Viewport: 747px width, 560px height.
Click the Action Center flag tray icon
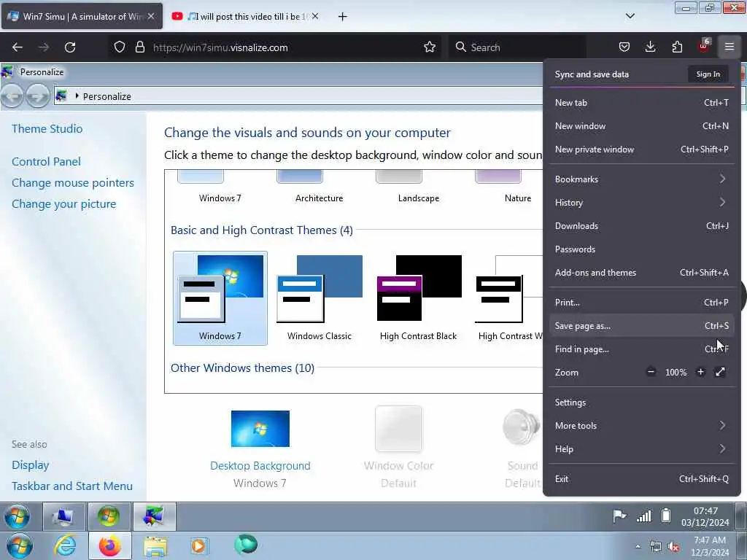[x=619, y=516]
